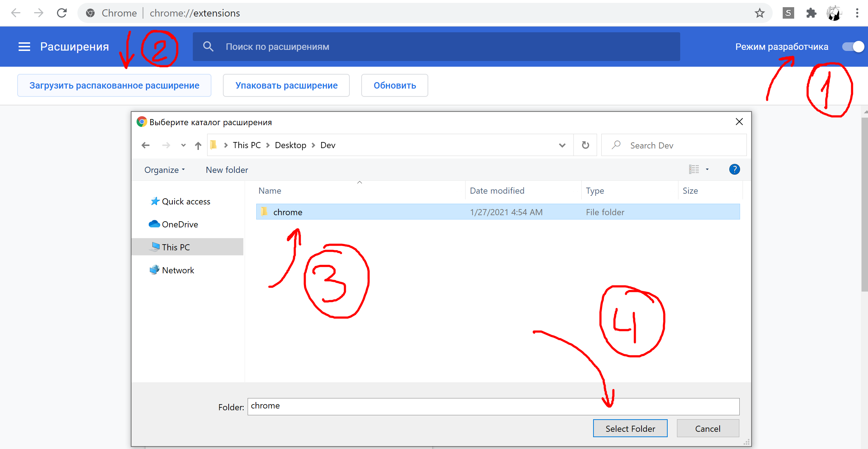Click the Select Folder button
The height and width of the screenshot is (449, 868).
click(x=630, y=429)
